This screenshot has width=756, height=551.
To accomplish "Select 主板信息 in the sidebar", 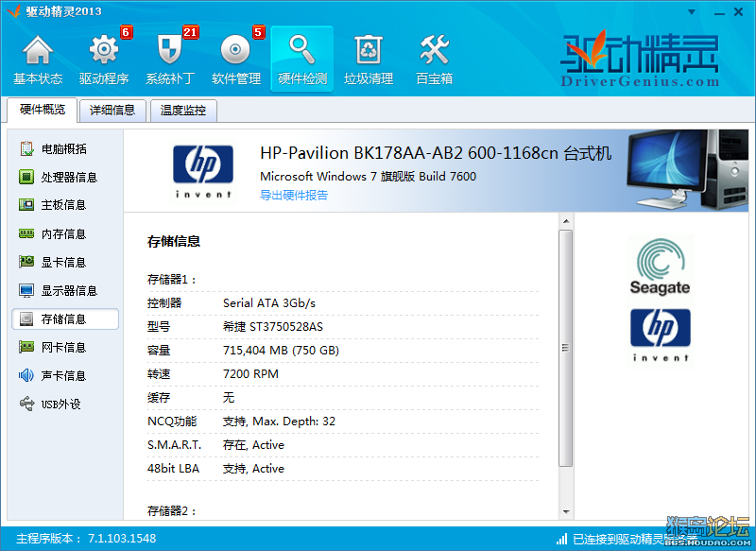I will click(x=63, y=205).
